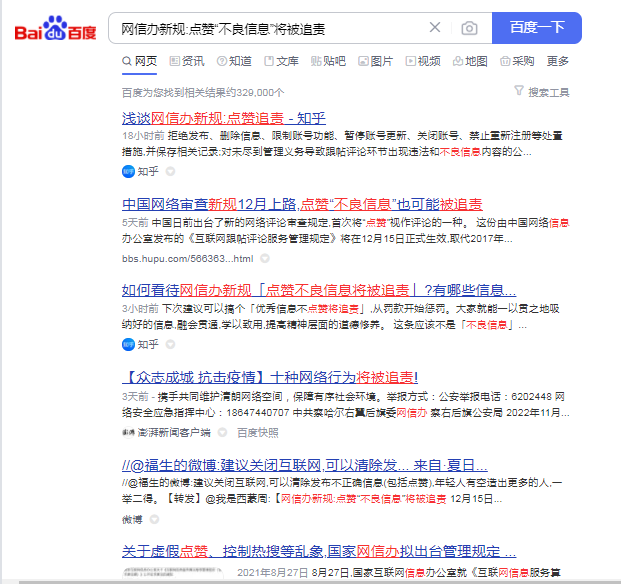Screen dimensions: 621x584
Task: Click the Baidu logo
Action: (x=55, y=29)
